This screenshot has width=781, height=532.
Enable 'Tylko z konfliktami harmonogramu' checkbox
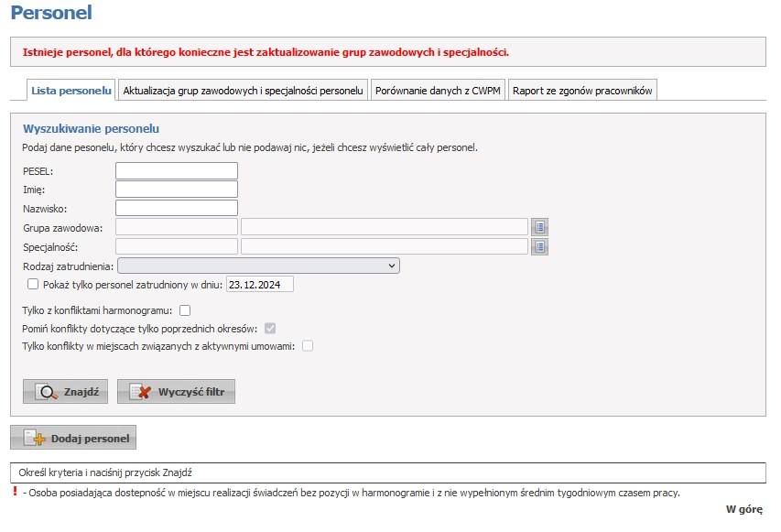click(x=185, y=310)
